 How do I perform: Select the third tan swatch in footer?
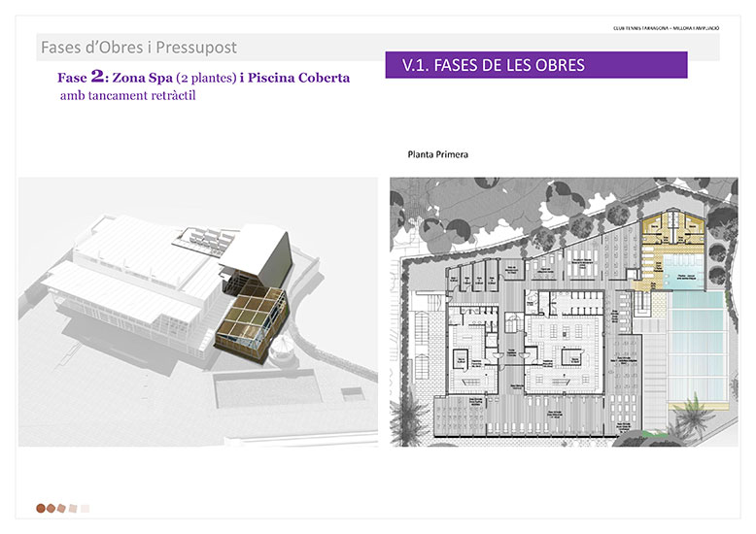62,507
